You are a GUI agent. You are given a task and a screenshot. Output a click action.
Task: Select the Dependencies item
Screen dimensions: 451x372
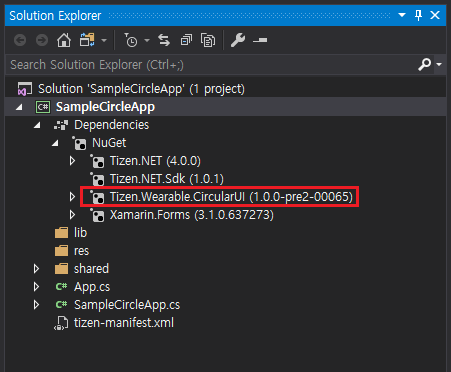click(x=112, y=125)
